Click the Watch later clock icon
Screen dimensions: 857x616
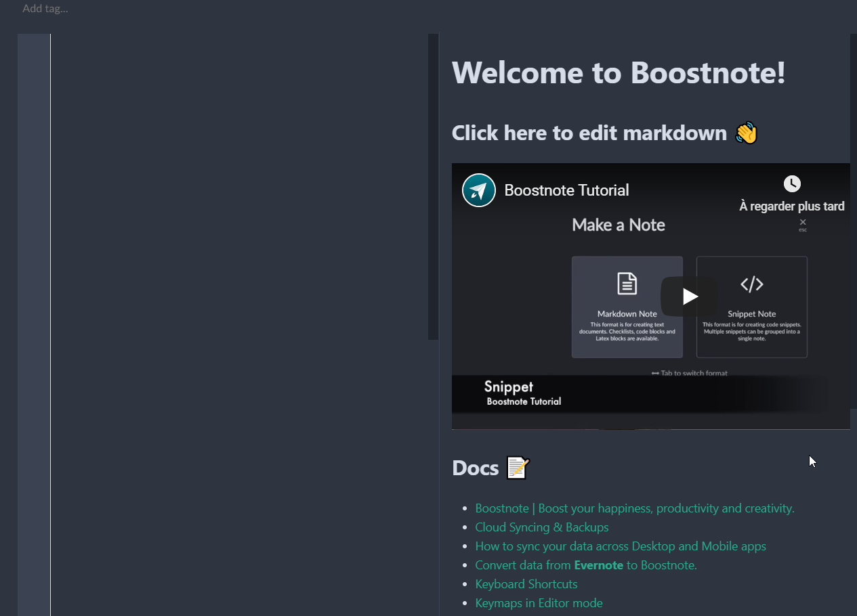pos(792,183)
